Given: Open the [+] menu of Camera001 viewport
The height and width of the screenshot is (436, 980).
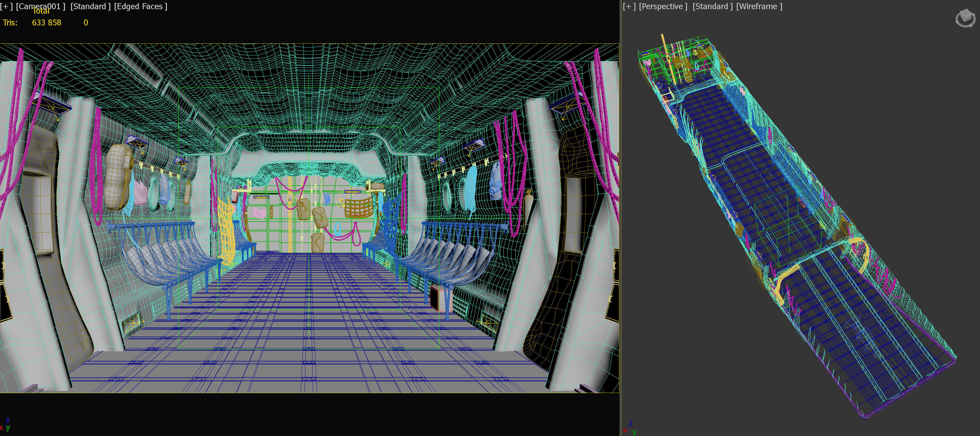Looking at the screenshot, I should click(6, 6).
